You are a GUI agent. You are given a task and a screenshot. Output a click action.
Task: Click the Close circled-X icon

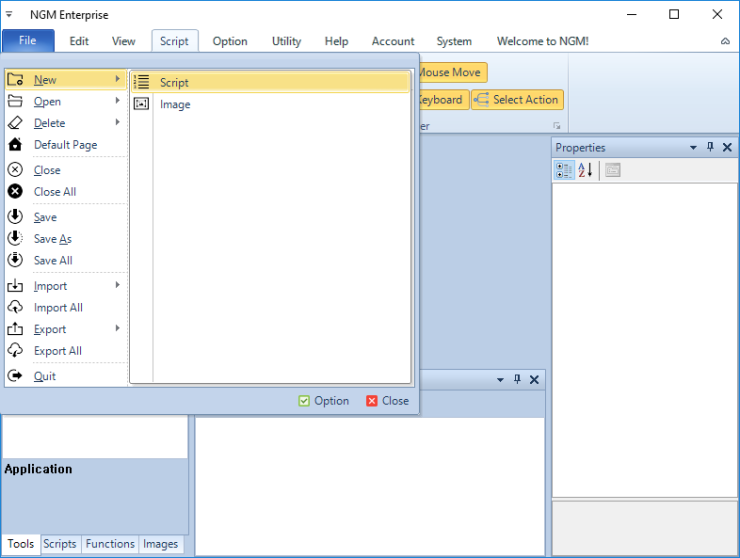tap(15, 170)
